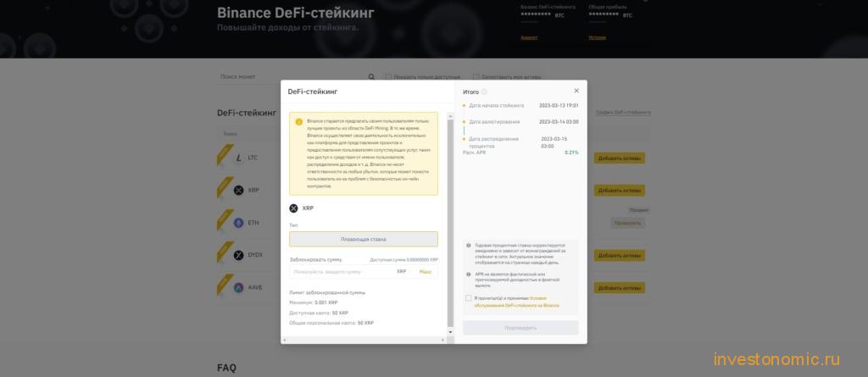Click 'Добавить активы' in the AAVE row

(x=620, y=288)
